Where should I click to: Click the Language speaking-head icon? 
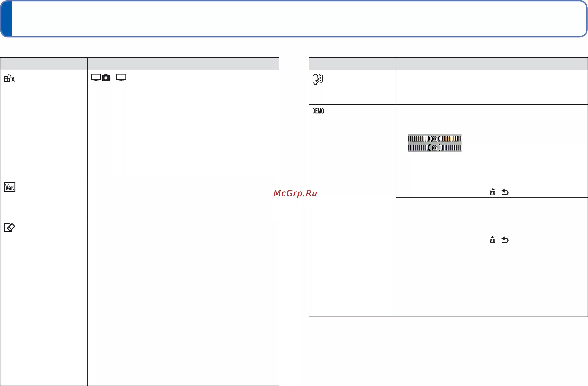pyautogui.click(x=317, y=79)
